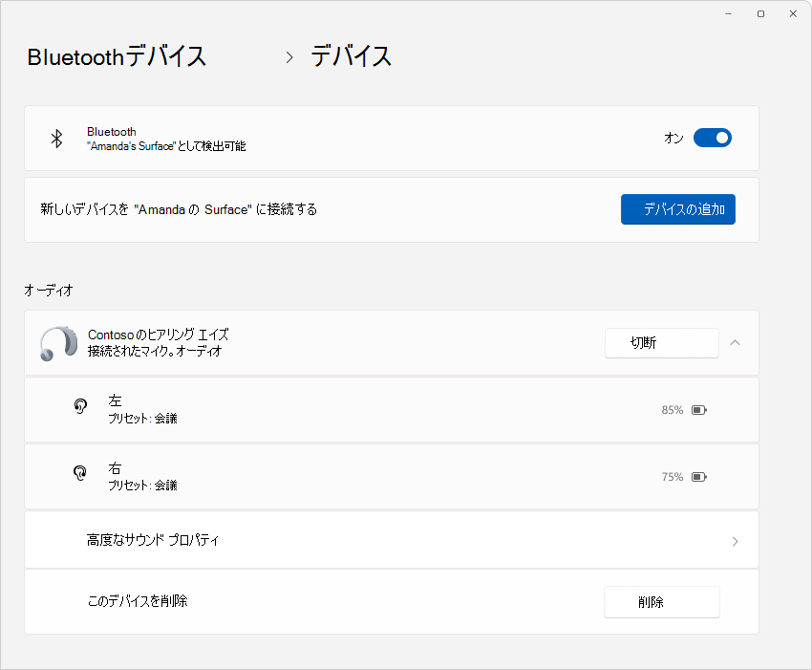
Task: Click プリセット: 会議 under 右
Action: [x=142, y=485]
